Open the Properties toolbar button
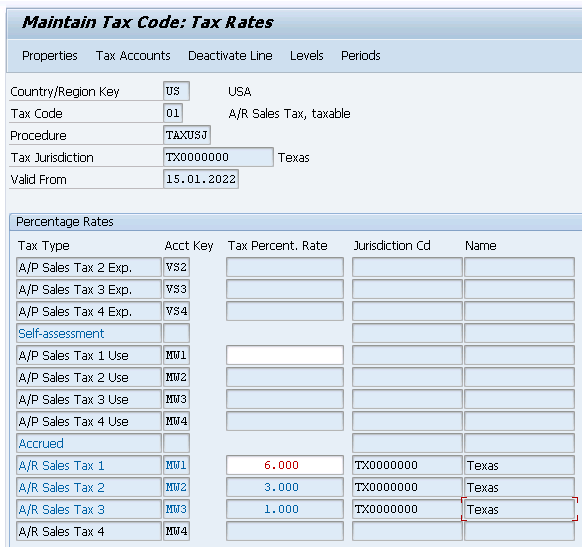 (50, 56)
